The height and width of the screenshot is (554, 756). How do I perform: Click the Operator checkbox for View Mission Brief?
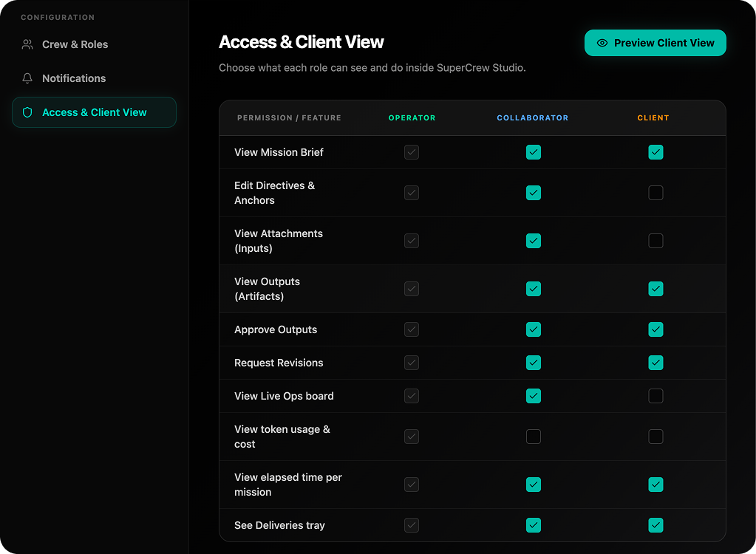click(x=411, y=152)
